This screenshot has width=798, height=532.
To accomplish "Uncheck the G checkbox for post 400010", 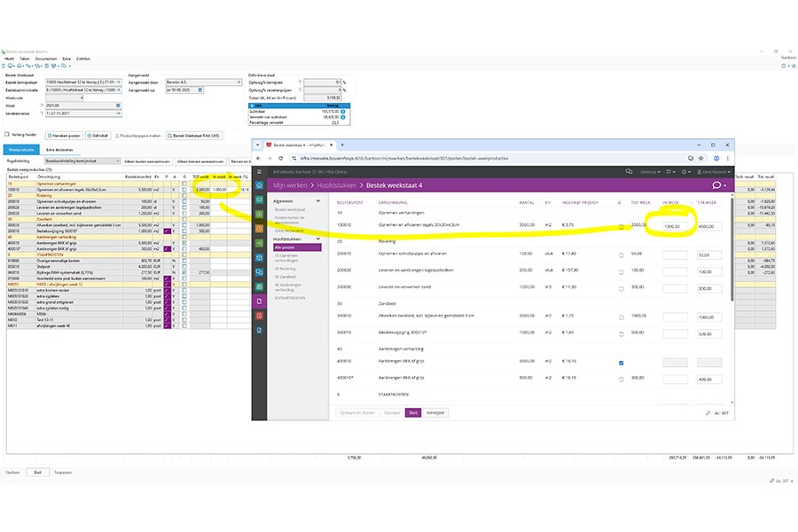I will (x=620, y=363).
